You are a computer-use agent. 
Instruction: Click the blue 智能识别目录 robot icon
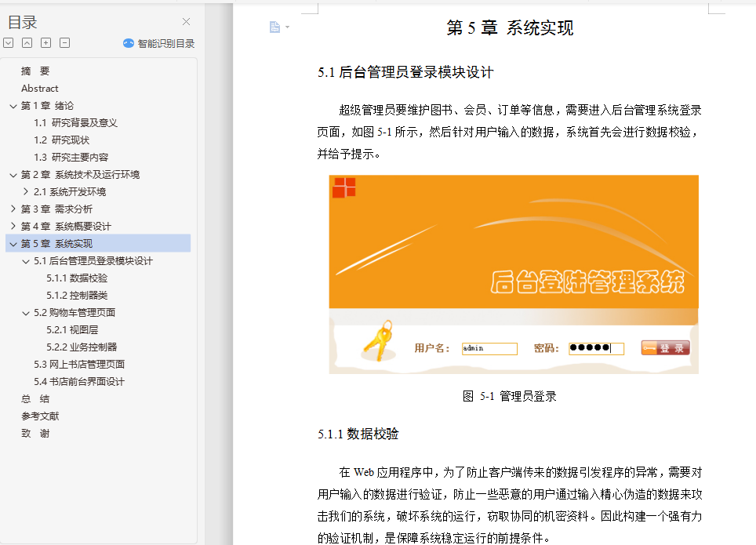[129, 43]
